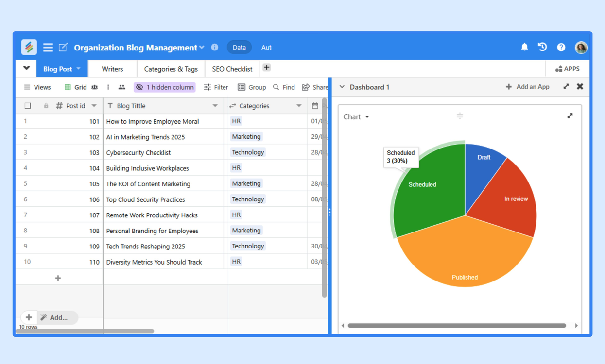Click the people icon in the toolbar
This screenshot has width=605, height=364.
point(122,87)
